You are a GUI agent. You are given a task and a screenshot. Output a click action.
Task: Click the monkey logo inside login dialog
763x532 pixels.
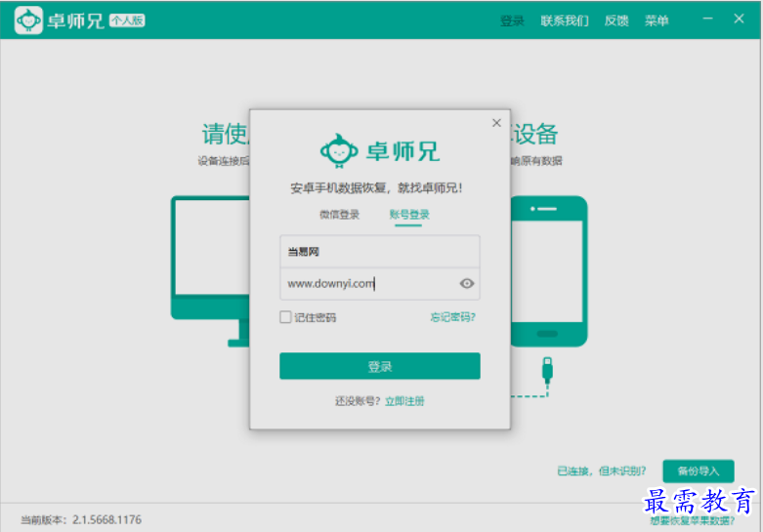(339, 151)
